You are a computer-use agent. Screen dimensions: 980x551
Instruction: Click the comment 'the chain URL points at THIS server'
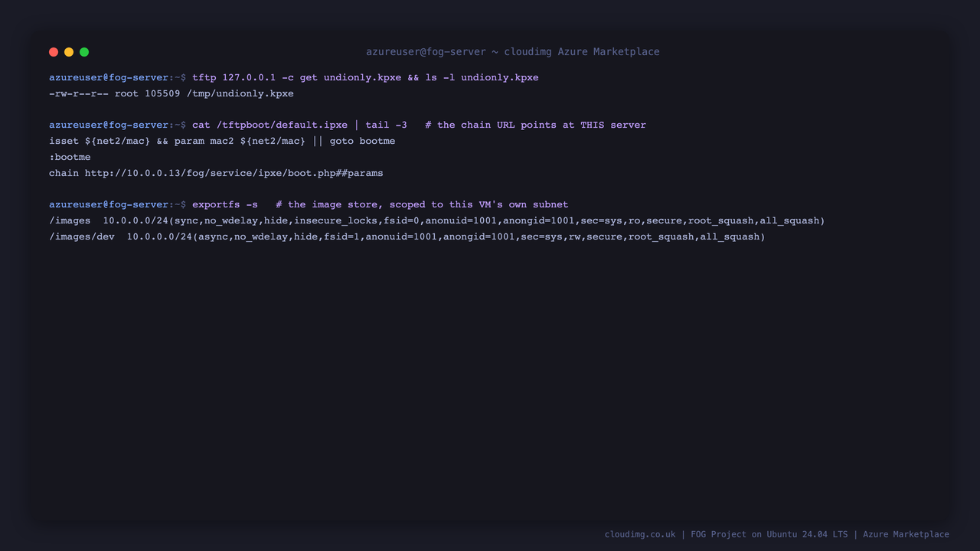coord(536,125)
